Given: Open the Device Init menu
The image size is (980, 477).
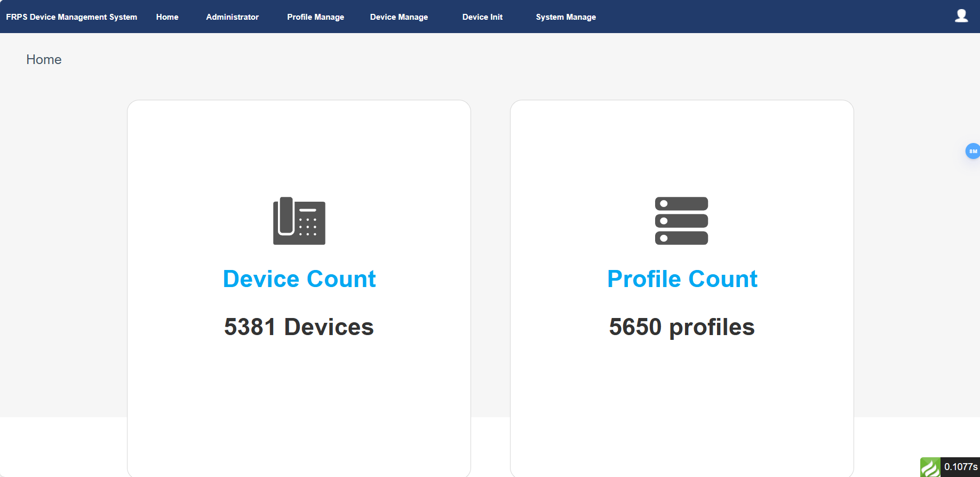Looking at the screenshot, I should 482,17.
